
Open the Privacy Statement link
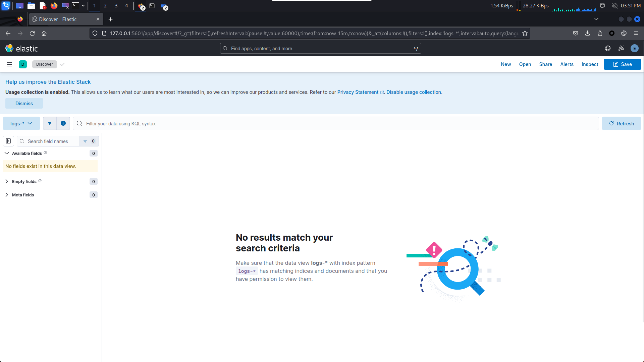coord(358,92)
